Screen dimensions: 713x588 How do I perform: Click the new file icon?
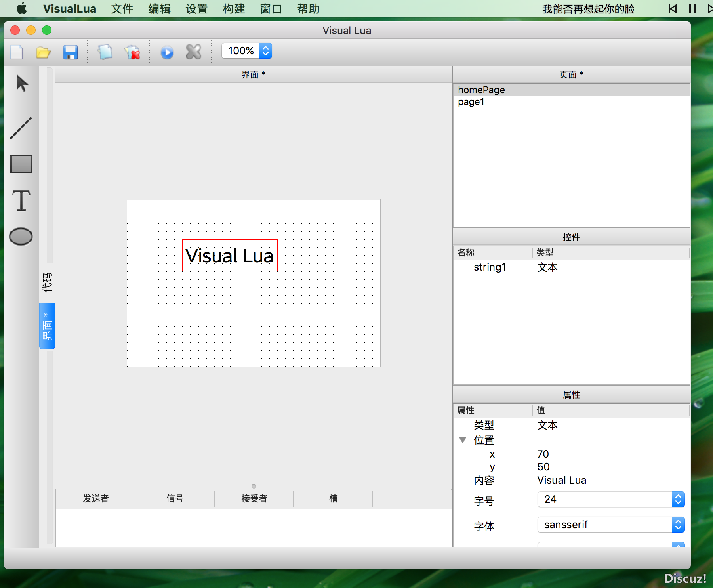(17, 52)
